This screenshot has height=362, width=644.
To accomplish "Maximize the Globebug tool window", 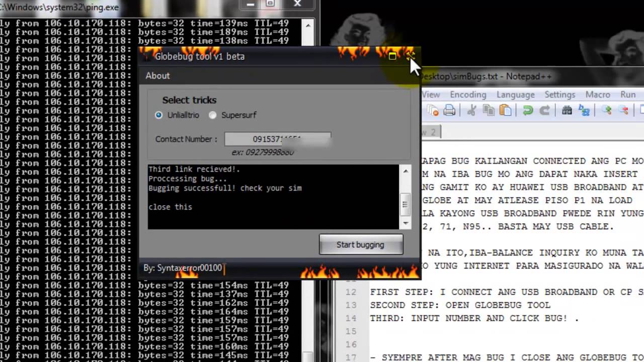I will [392, 56].
